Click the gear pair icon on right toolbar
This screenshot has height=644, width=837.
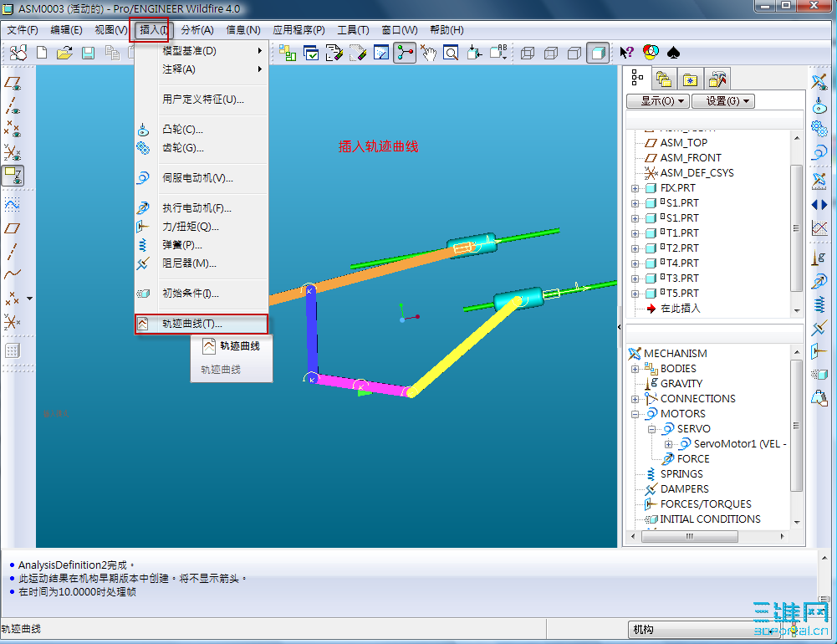819,129
